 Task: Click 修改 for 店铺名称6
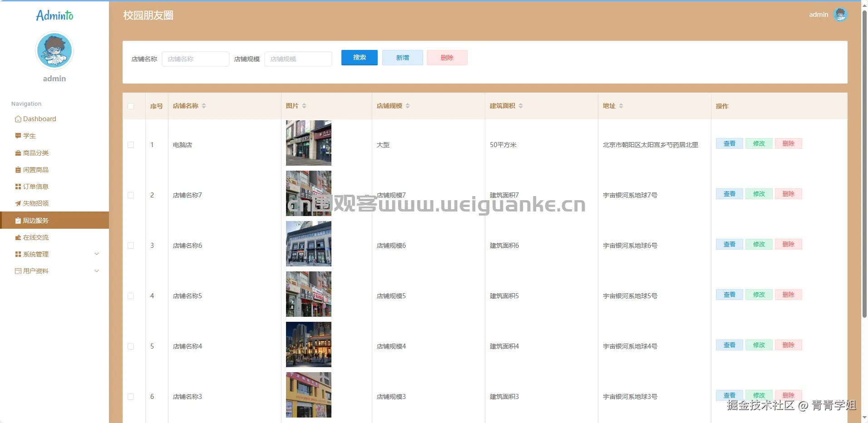(759, 244)
